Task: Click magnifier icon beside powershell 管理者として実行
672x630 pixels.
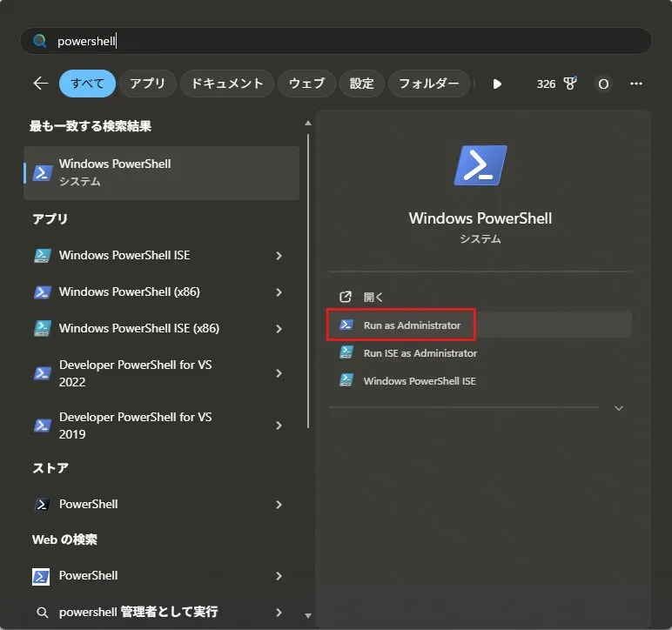Action: click(x=42, y=613)
